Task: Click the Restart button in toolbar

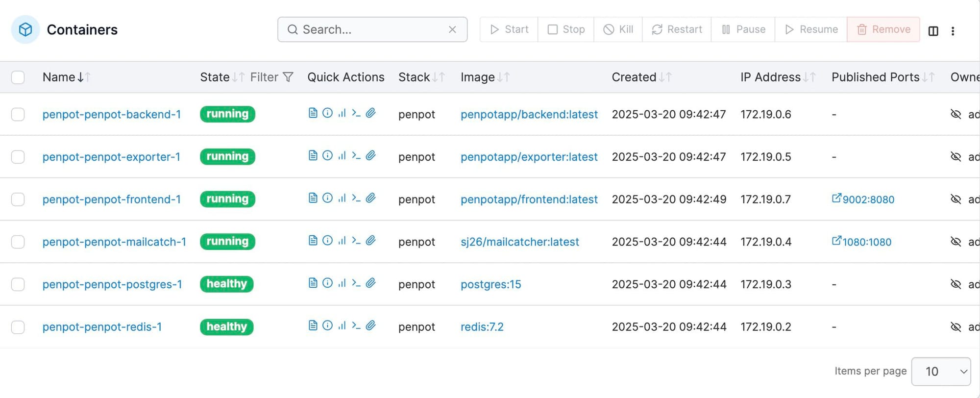Action: pyautogui.click(x=677, y=29)
